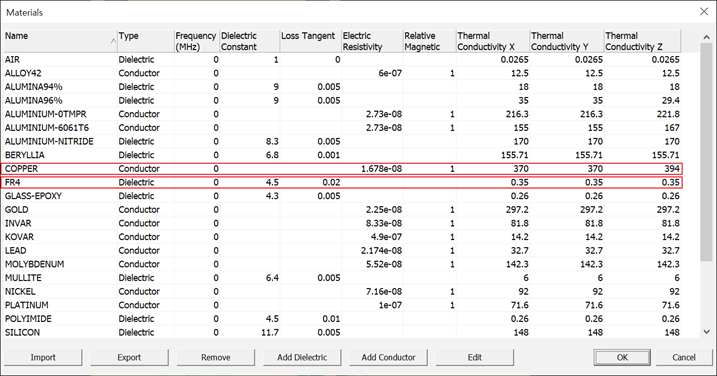Click the Add Dielectric button
717x376 pixels.
tap(302, 357)
